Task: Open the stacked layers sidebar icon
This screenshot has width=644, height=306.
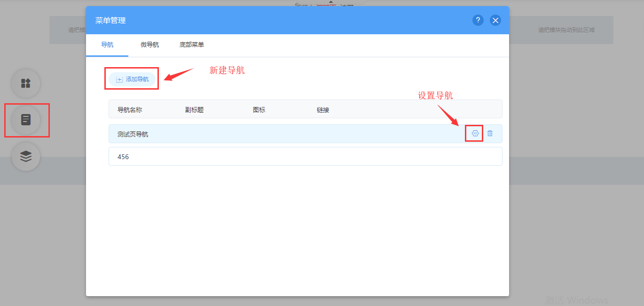Action: 26,156
